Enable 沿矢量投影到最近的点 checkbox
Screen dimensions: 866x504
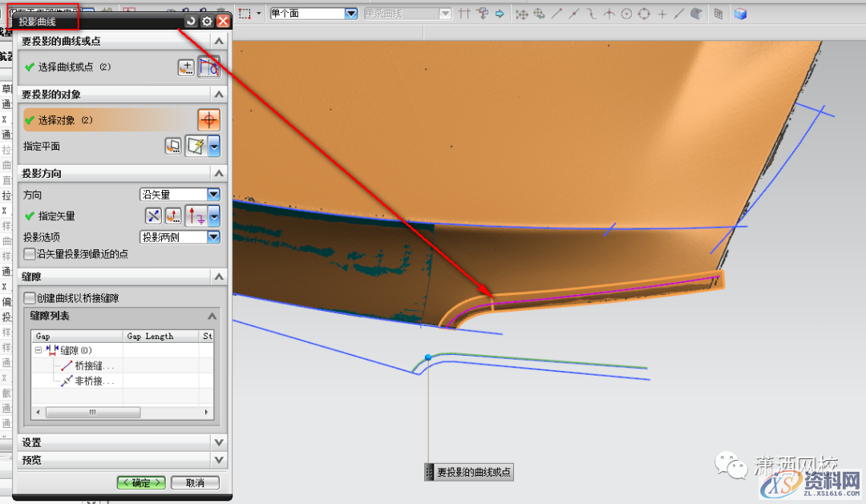click(30, 254)
